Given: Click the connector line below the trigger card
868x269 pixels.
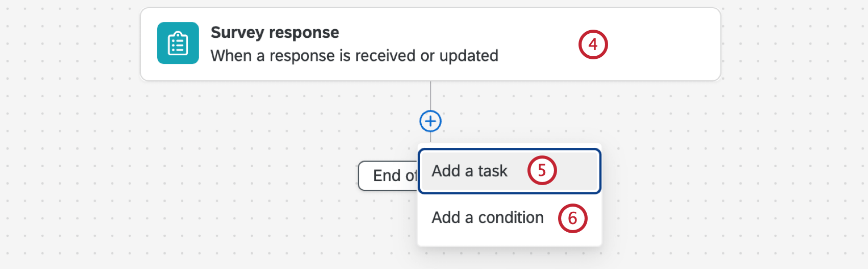Looking at the screenshot, I should point(430,96).
